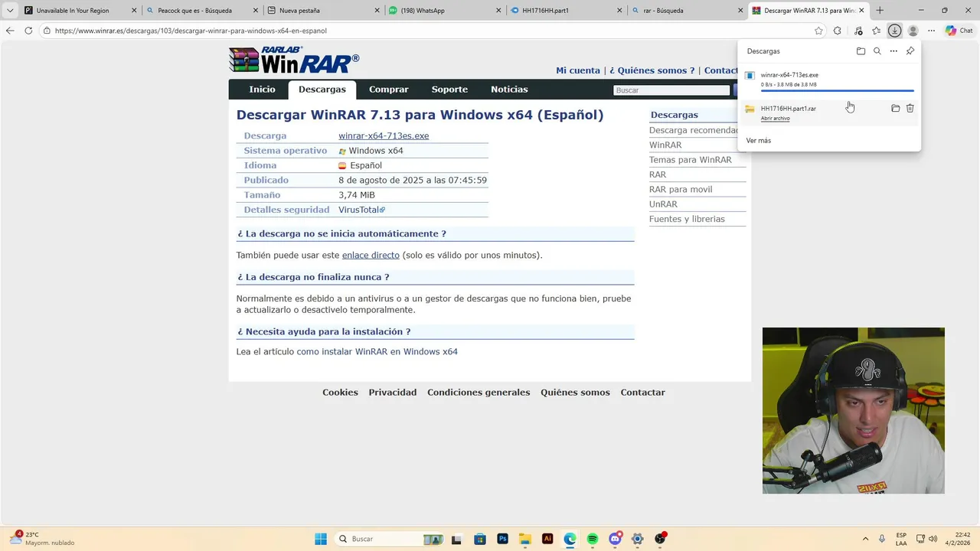The width and height of the screenshot is (980, 551).
Task: Click the Downloads toolbar button in Edge
Action: 894,31
